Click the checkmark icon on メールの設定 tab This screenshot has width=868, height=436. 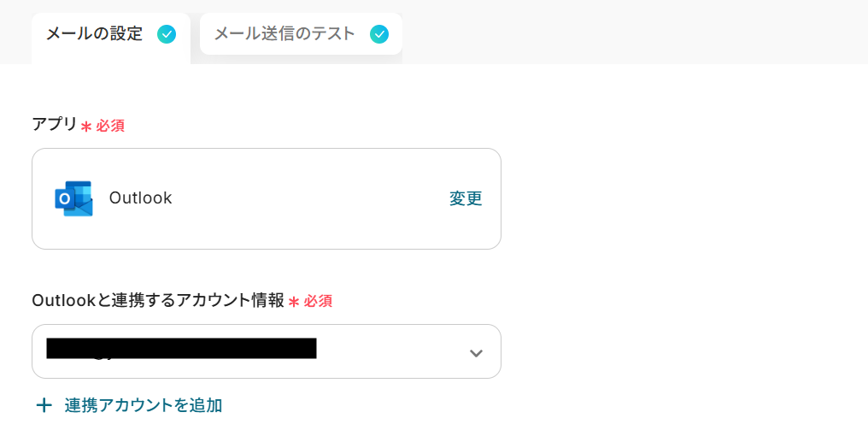point(167,34)
